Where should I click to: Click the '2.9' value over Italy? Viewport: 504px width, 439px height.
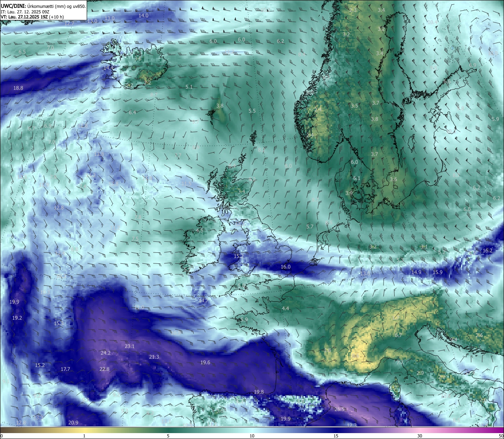pyautogui.click(x=420, y=373)
